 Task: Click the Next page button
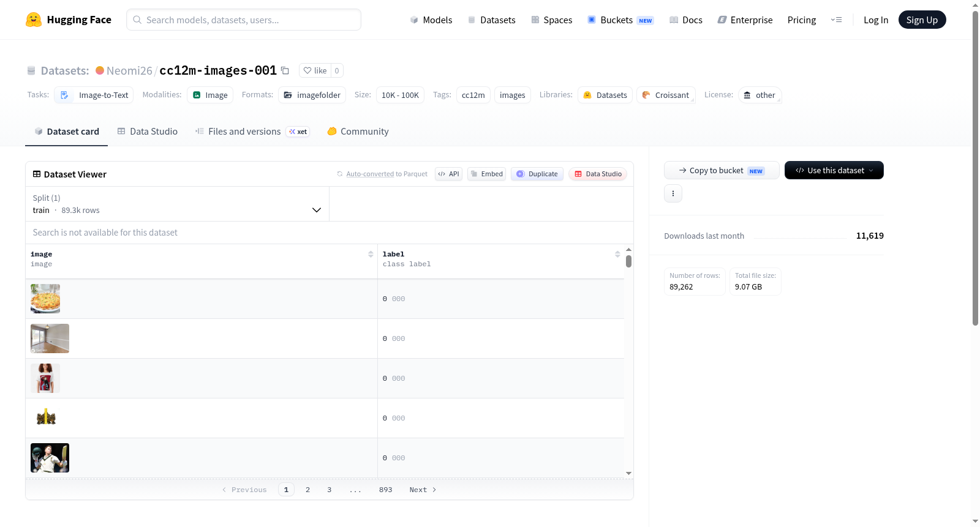(423, 490)
